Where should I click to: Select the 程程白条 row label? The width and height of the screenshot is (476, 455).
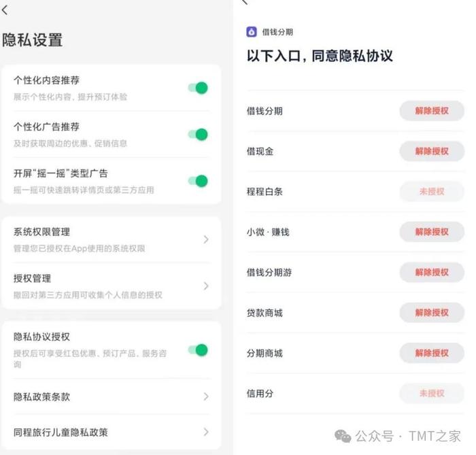tap(265, 192)
